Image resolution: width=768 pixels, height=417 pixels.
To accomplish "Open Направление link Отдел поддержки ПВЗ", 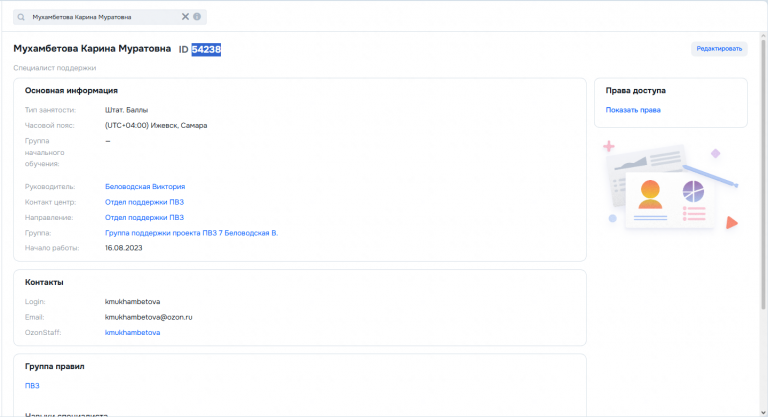I will point(144,218).
